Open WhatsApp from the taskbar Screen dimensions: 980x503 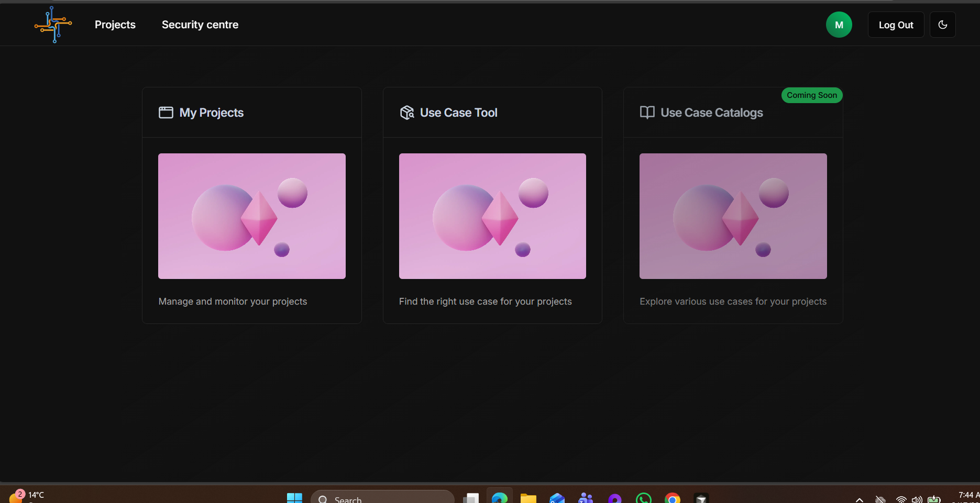tap(643, 498)
